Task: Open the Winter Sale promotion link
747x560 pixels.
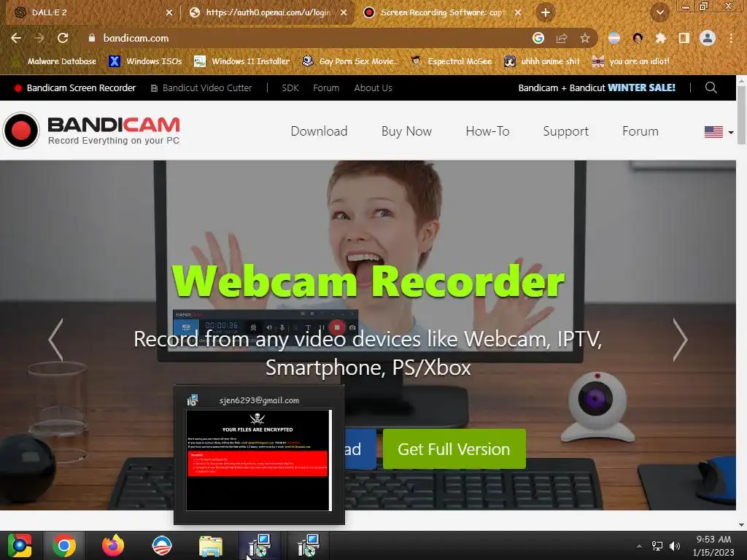Action: point(597,88)
